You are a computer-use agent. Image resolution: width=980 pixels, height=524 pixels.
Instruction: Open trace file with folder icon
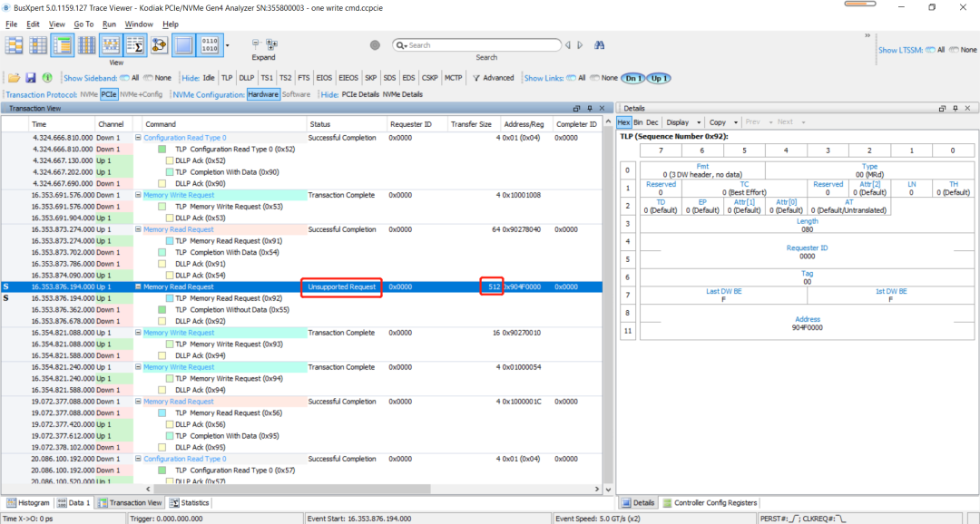tap(14, 78)
